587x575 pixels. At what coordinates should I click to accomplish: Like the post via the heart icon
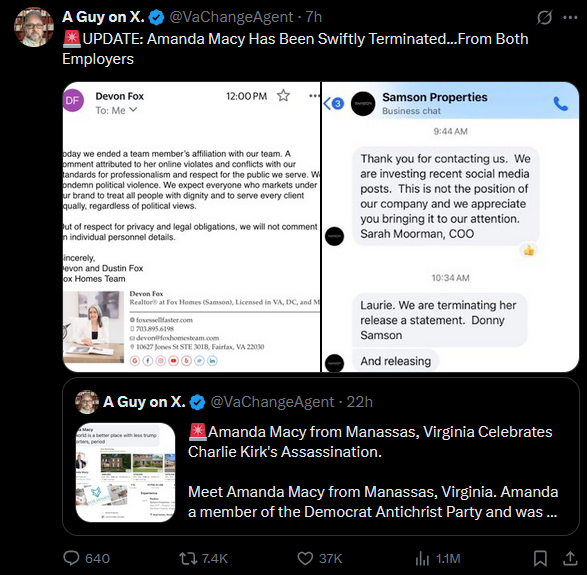tap(305, 558)
